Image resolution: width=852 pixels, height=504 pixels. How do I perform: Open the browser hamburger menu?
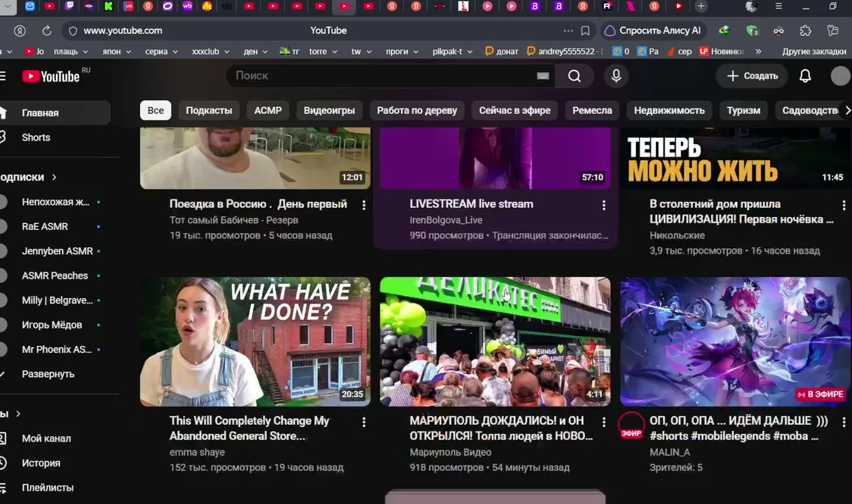[778, 6]
